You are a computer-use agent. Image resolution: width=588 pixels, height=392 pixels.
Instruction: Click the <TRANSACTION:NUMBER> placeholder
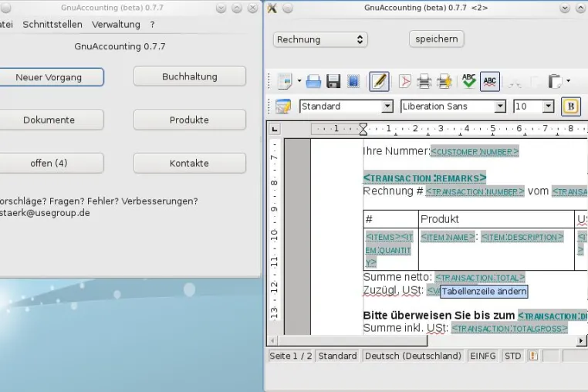click(x=475, y=191)
